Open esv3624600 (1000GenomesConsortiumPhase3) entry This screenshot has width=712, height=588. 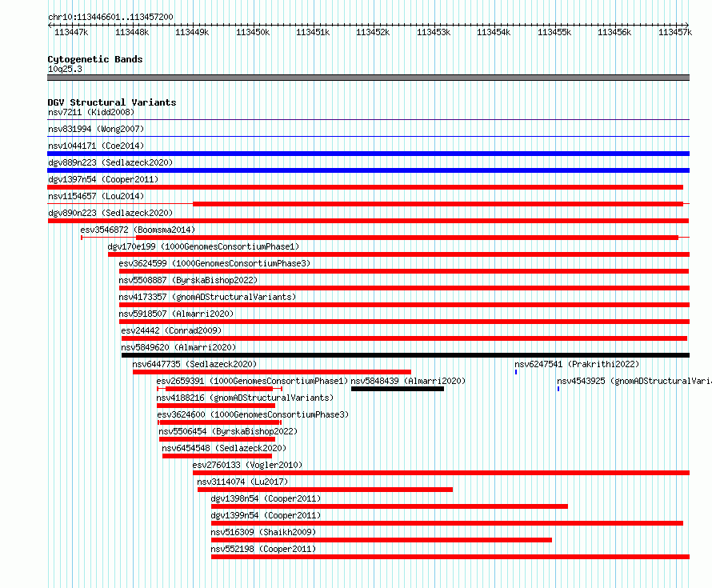coord(253,414)
